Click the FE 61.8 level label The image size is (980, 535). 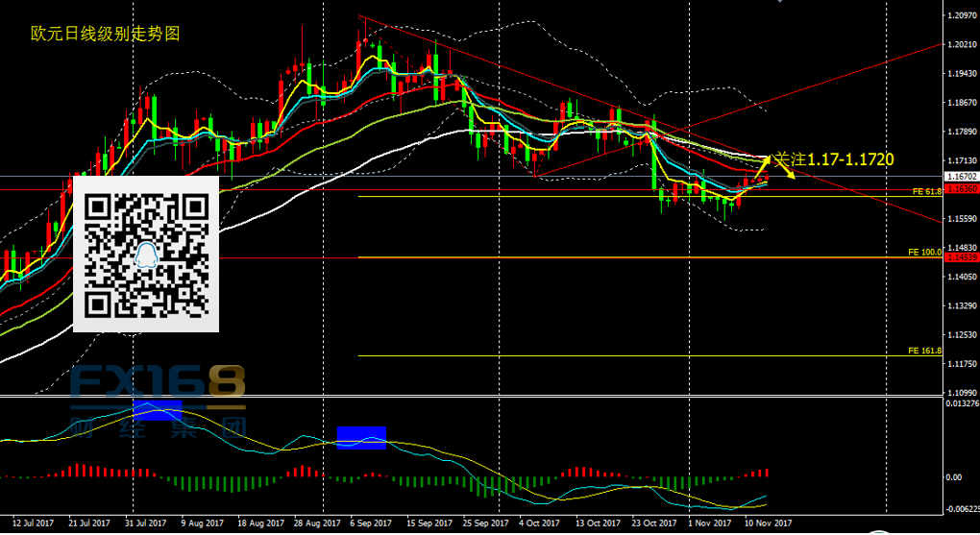(924, 192)
